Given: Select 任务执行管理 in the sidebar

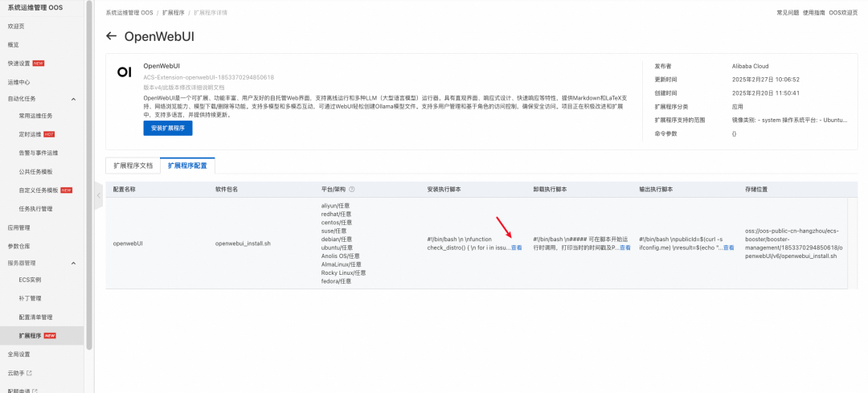Looking at the screenshot, I should (35, 209).
